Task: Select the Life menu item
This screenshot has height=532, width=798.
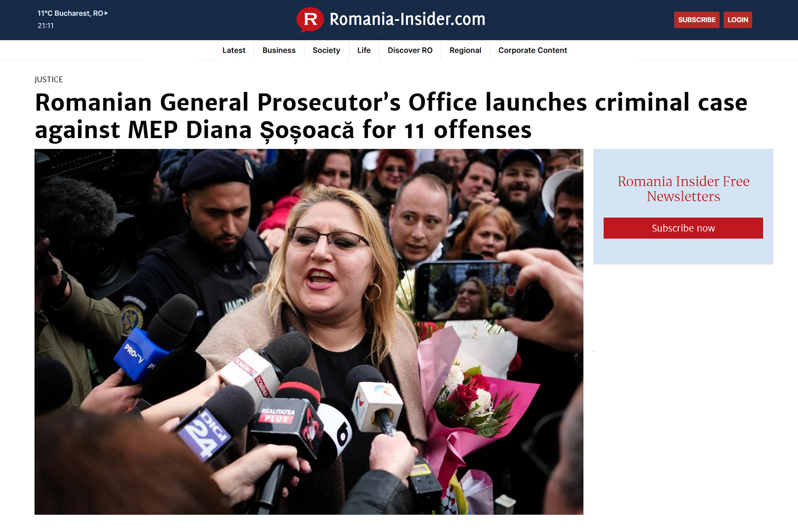Action: click(x=364, y=50)
